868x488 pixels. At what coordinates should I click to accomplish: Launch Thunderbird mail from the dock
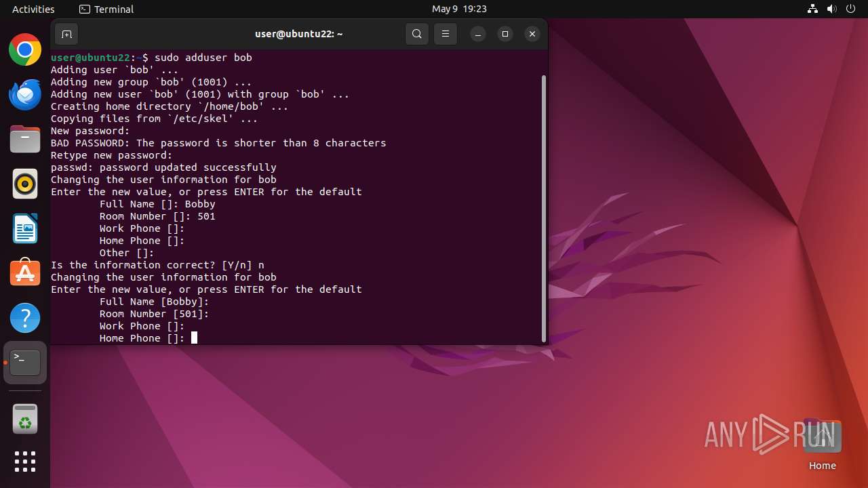[x=25, y=94]
